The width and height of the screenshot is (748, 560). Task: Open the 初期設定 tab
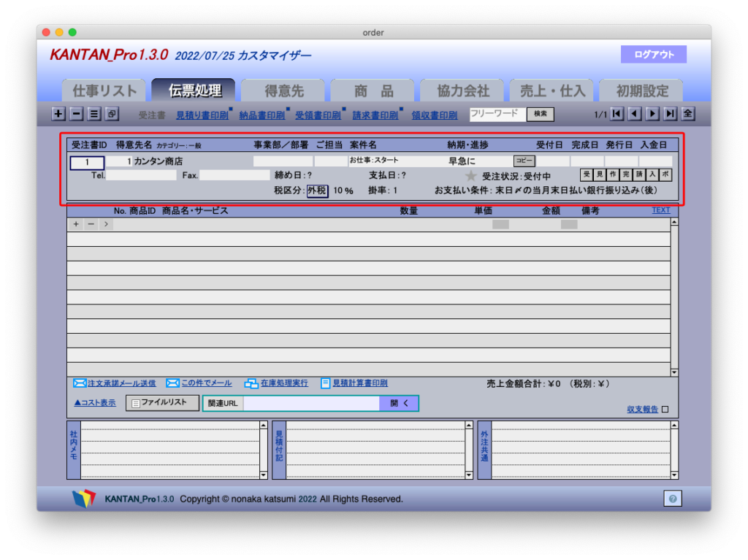641,91
